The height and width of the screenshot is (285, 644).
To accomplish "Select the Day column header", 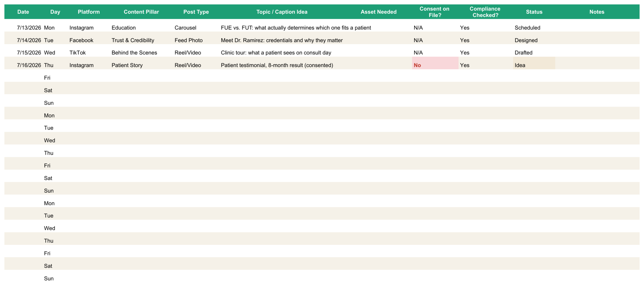I will coord(55,12).
